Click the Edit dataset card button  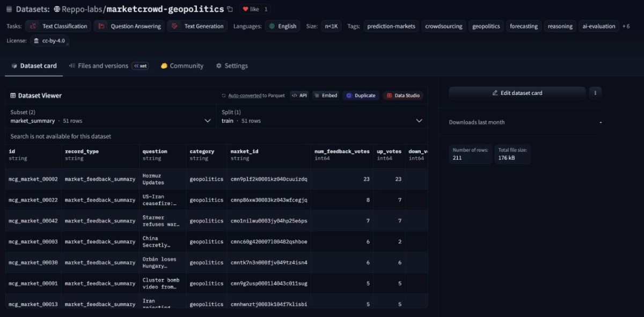click(x=517, y=93)
